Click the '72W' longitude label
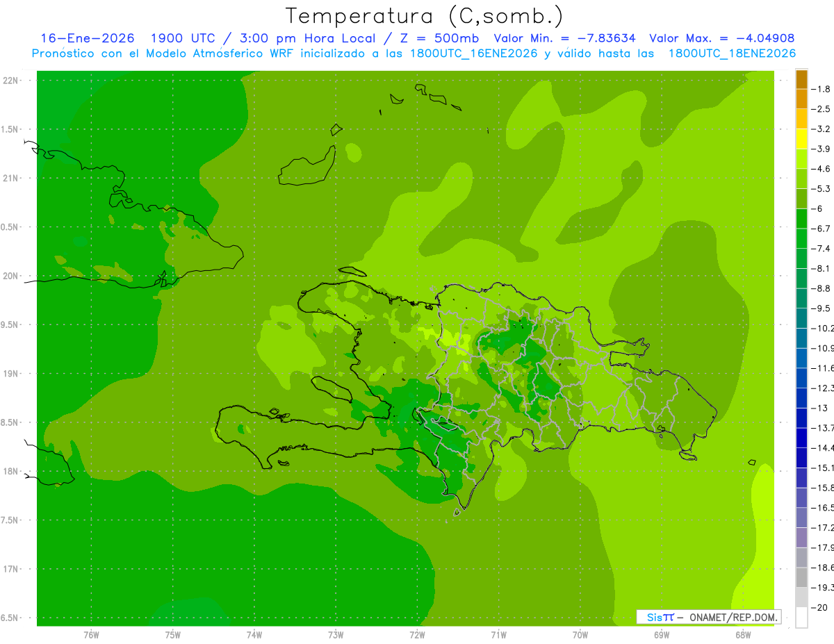834x644 pixels. [417, 635]
